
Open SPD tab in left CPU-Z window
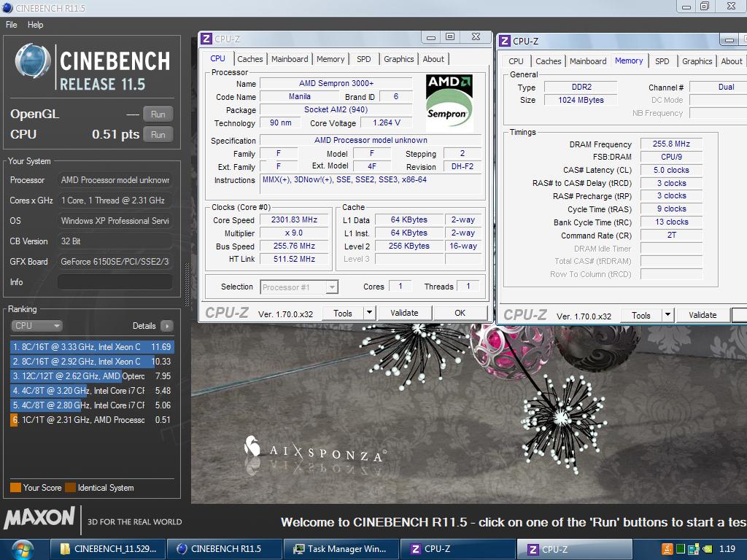pyautogui.click(x=363, y=59)
